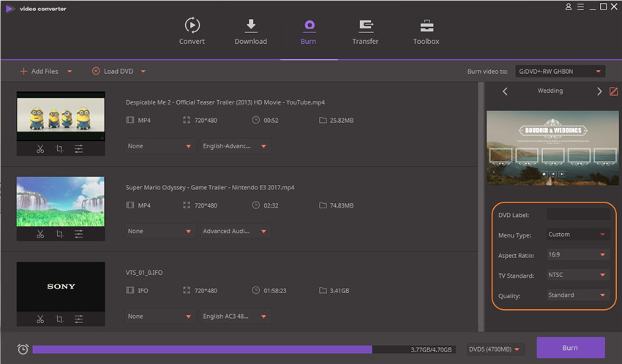Go to previous DVD template arrow
Image resolution: width=622 pixels, height=364 pixels.
click(x=503, y=91)
